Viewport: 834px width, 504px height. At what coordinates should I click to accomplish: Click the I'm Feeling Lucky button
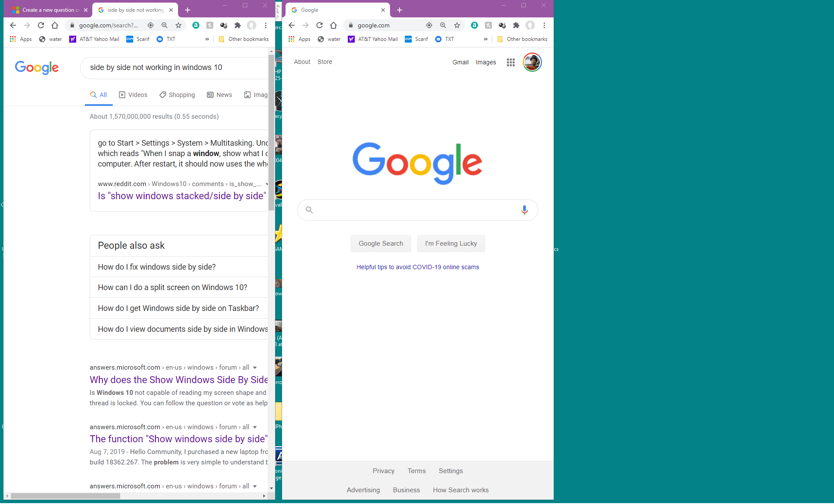[x=451, y=244]
